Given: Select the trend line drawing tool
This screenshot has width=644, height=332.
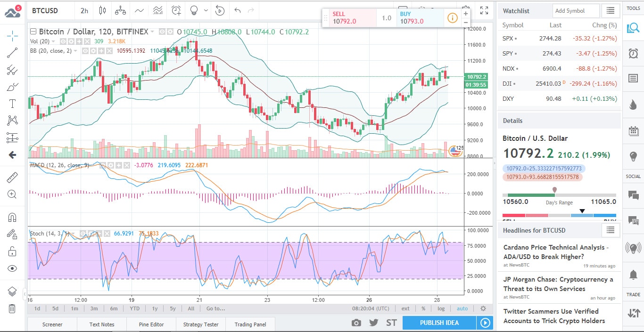Looking at the screenshot, I should pyautogui.click(x=12, y=52).
